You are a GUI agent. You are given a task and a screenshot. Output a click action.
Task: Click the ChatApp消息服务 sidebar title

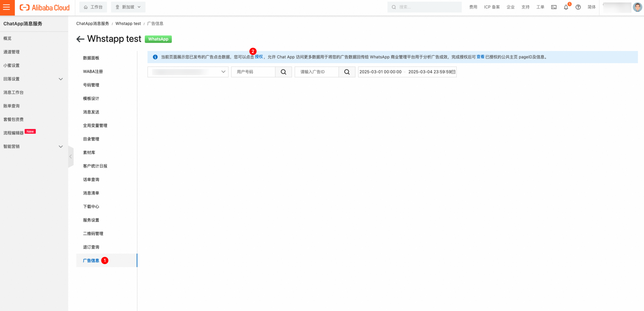click(x=23, y=24)
